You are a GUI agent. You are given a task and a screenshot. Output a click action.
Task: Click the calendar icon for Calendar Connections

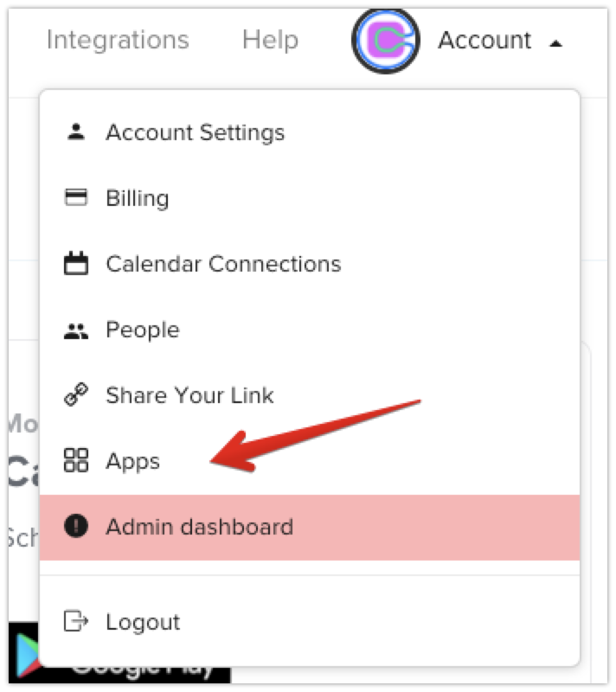coord(76,263)
